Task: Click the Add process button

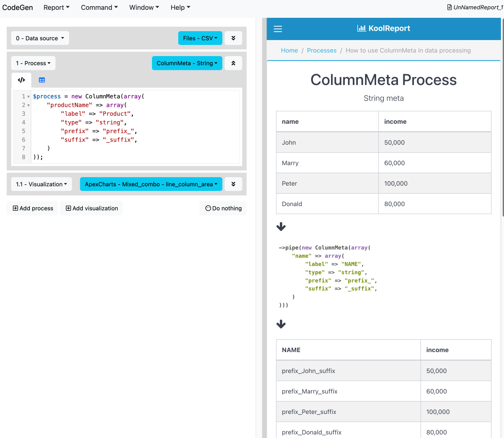Action: coord(33,208)
